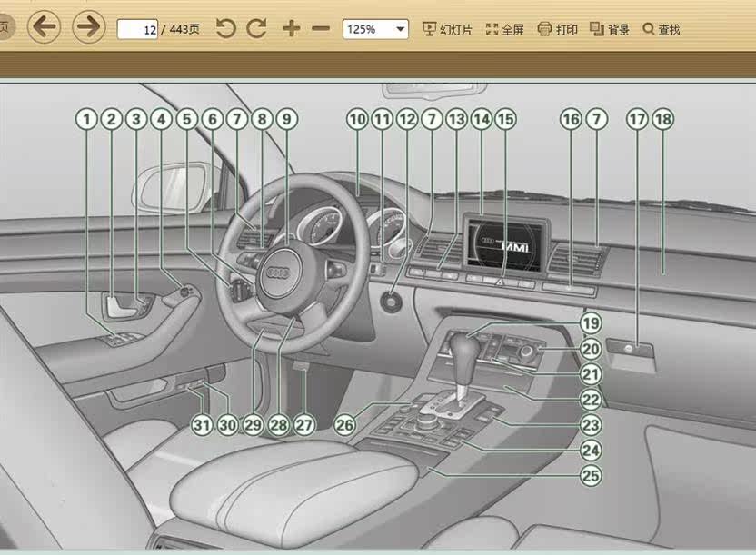Screen dimensions: 756x555
Task: Rotate page counterclockwise
Action: point(225,29)
